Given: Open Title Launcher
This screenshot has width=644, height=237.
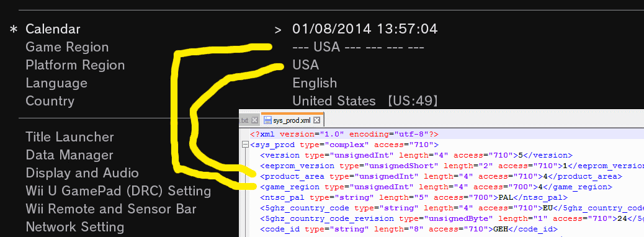Looking at the screenshot, I should pyautogui.click(x=69, y=136).
